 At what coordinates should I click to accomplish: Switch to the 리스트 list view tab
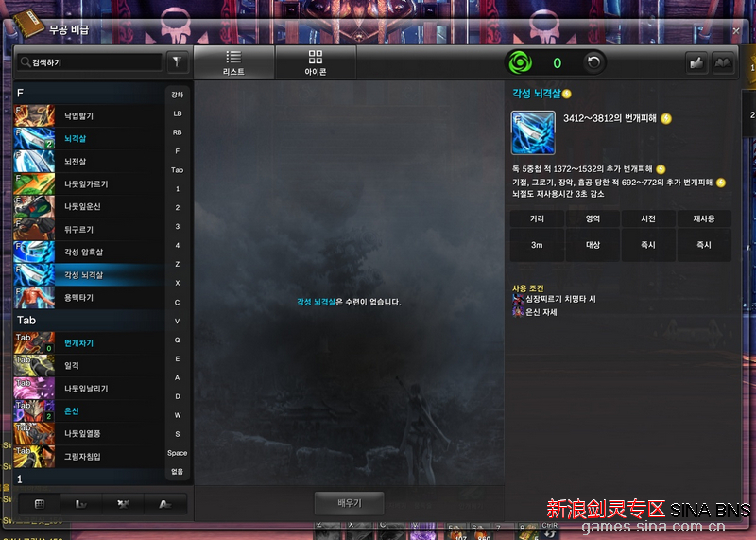(x=233, y=62)
